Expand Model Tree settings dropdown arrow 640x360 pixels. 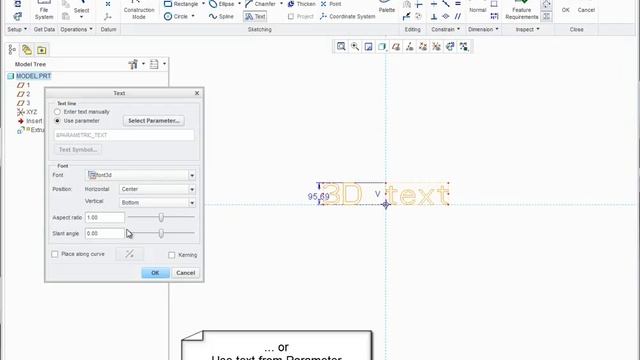point(143,64)
